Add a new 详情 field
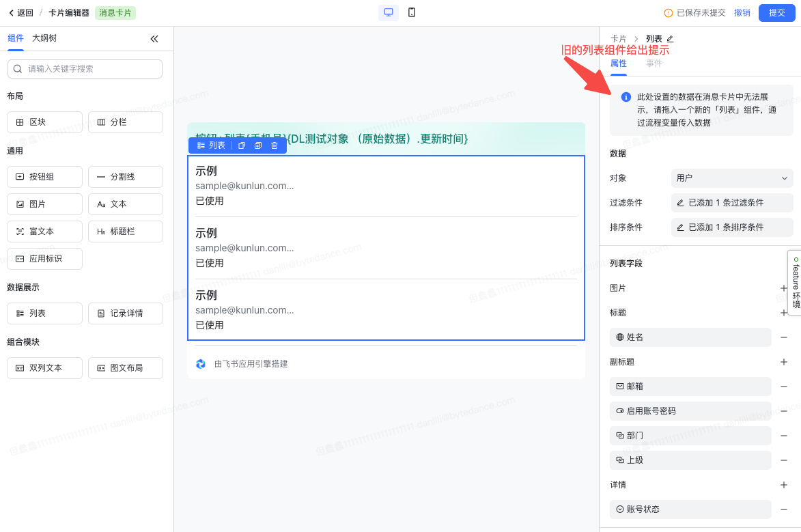 click(784, 485)
